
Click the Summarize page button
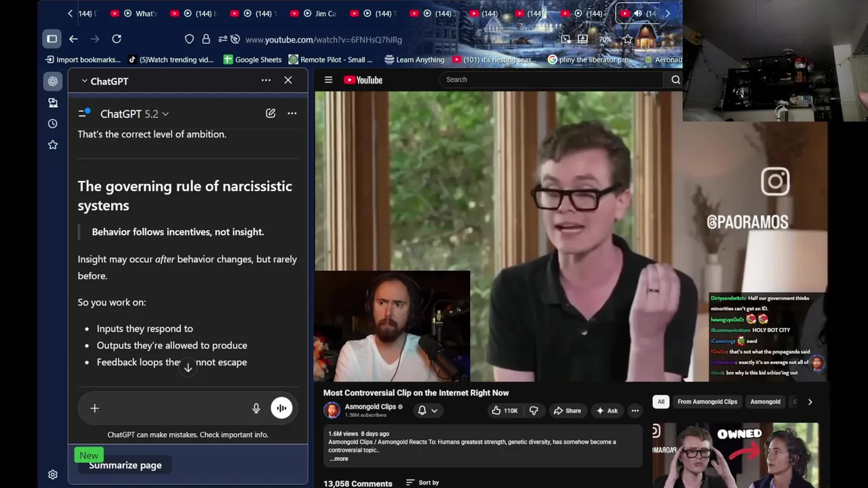(x=125, y=465)
